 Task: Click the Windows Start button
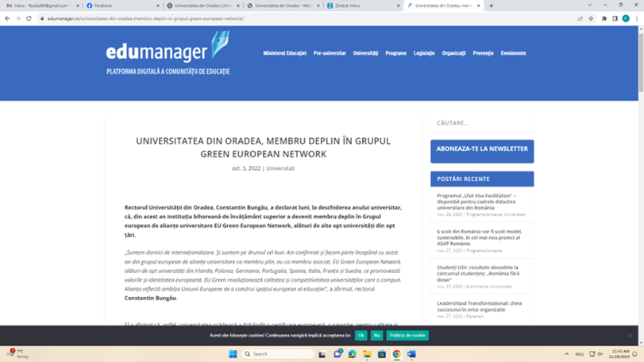(x=233, y=354)
